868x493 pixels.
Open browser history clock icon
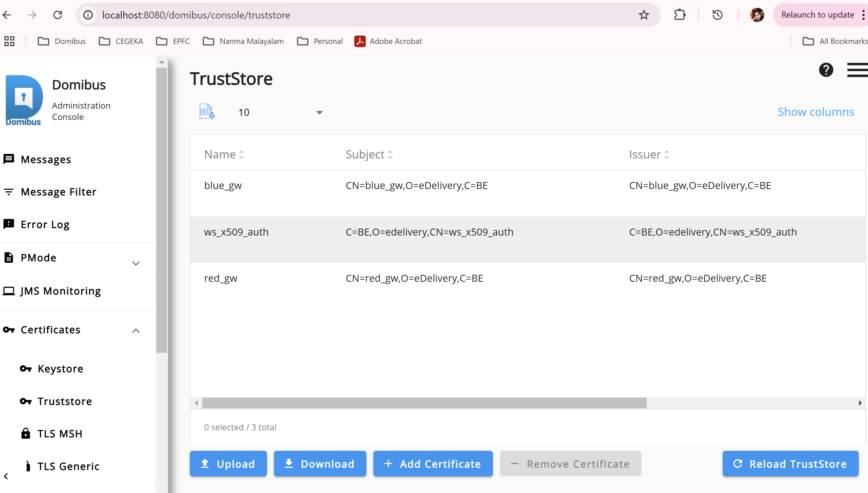pyautogui.click(x=717, y=15)
